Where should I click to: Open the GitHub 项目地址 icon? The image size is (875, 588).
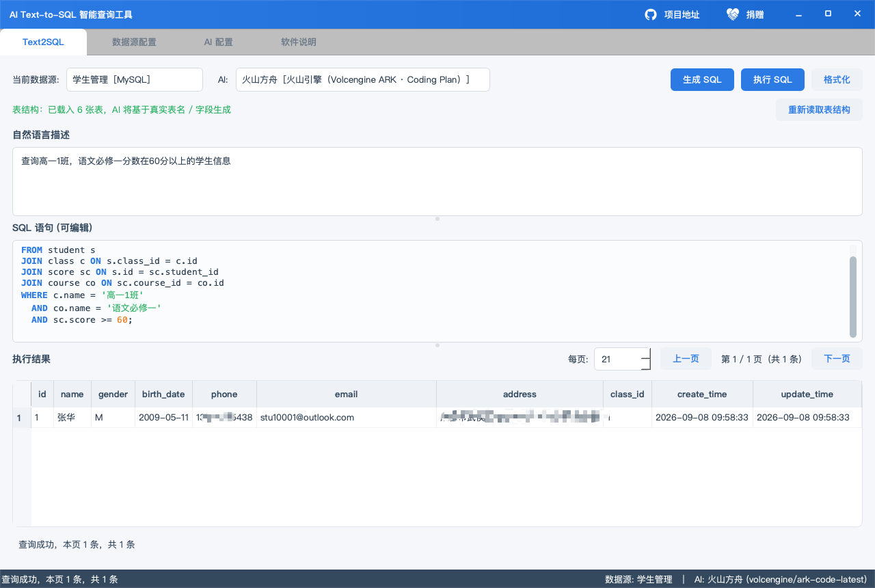(x=651, y=14)
